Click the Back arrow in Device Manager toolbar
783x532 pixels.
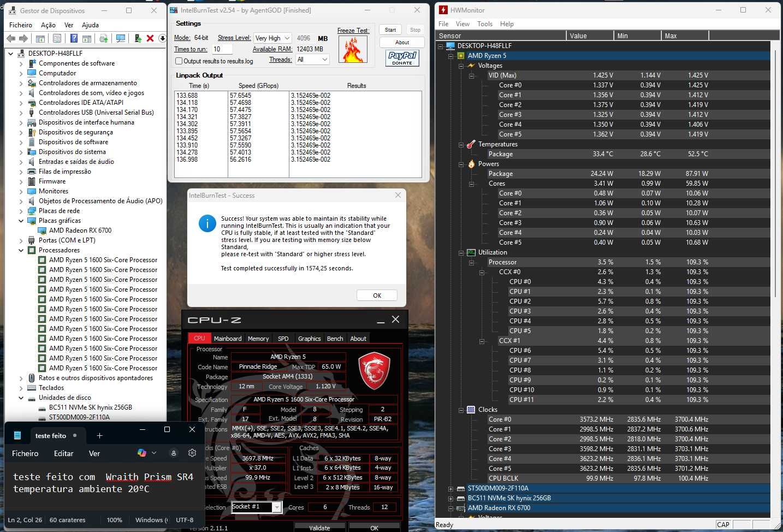10,38
